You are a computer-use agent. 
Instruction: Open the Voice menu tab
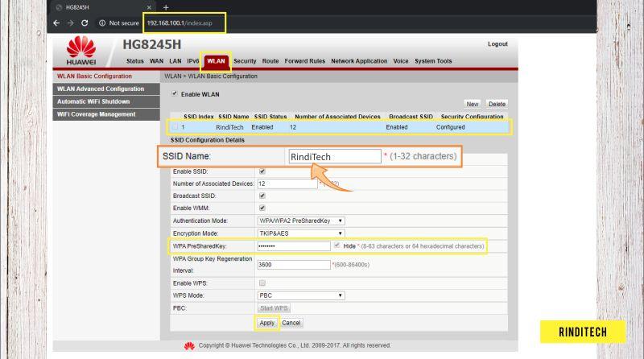[x=400, y=61]
